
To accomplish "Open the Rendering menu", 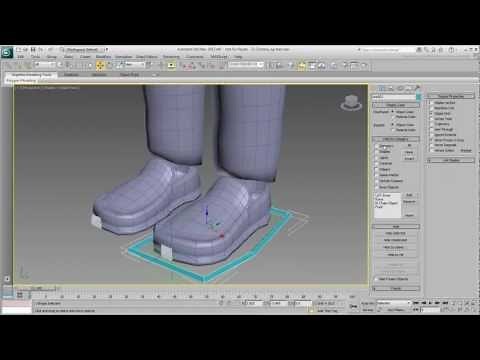I will [x=171, y=57].
